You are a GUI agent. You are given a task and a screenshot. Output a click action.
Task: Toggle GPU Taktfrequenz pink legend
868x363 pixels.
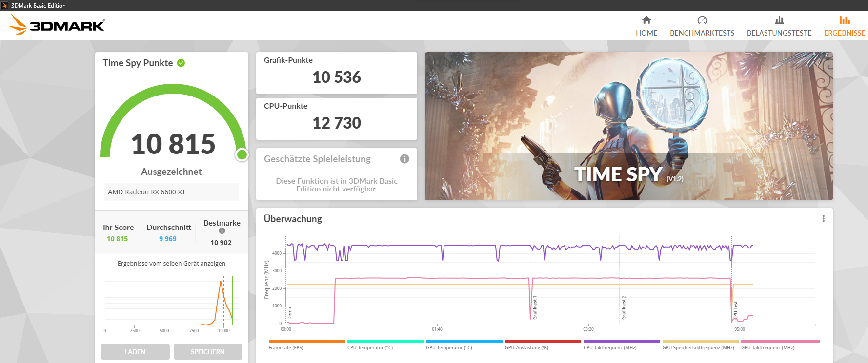click(x=780, y=342)
